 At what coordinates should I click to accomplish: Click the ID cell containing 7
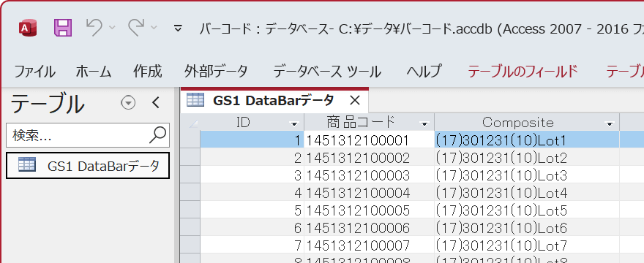pyautogui.click(x=252, y=245)
